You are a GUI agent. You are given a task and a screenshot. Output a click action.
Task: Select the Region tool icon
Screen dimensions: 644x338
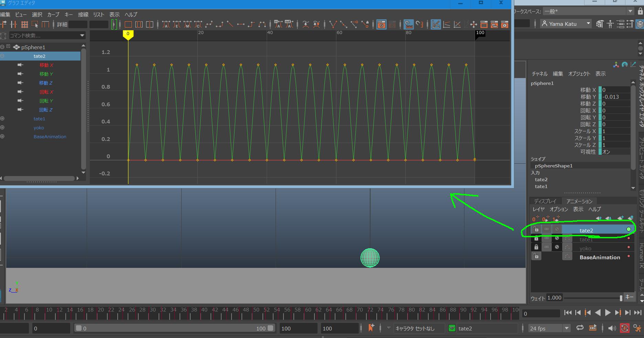pyautogui.click(x=35, y=24)
